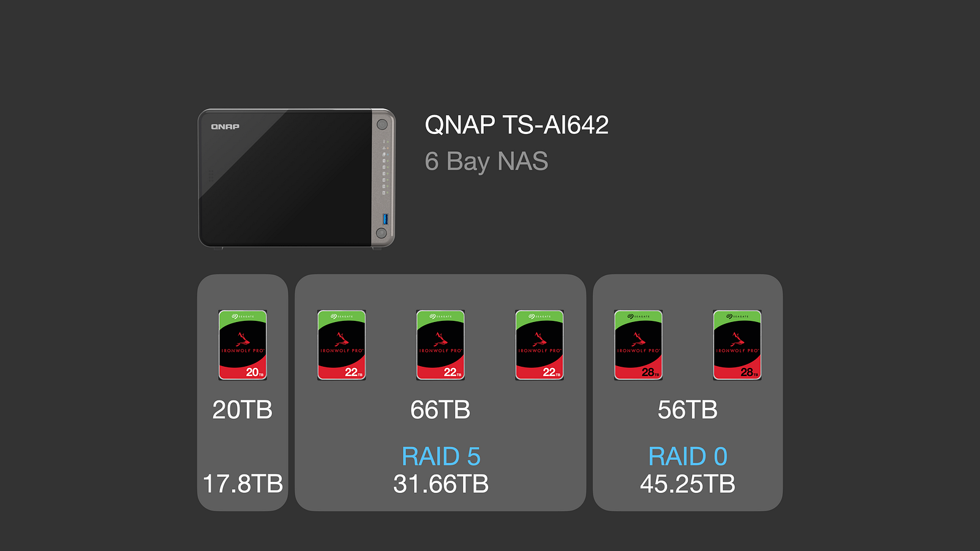Select the 56TB total capacity text
Image resolution: width=980 pixels, height=551 pixels.
[687, 410]
